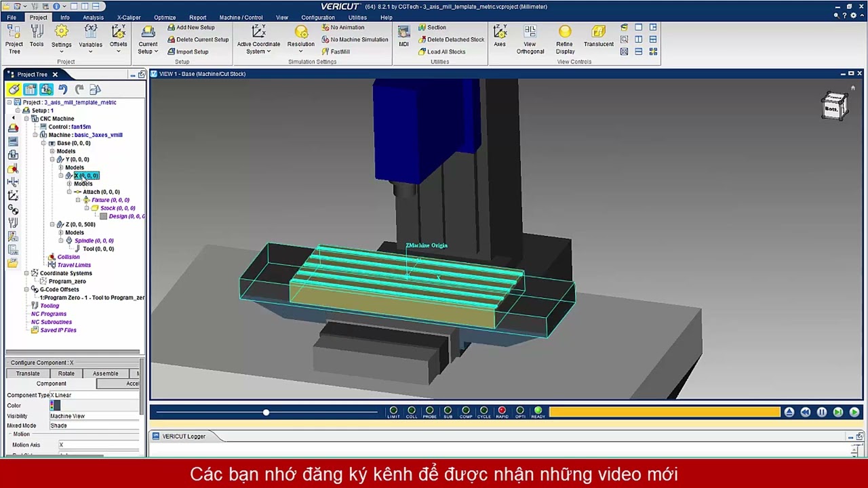Collapse the G-Code Offsets node
This screenshot has height=488, width=868.
(x=26, y=289)
